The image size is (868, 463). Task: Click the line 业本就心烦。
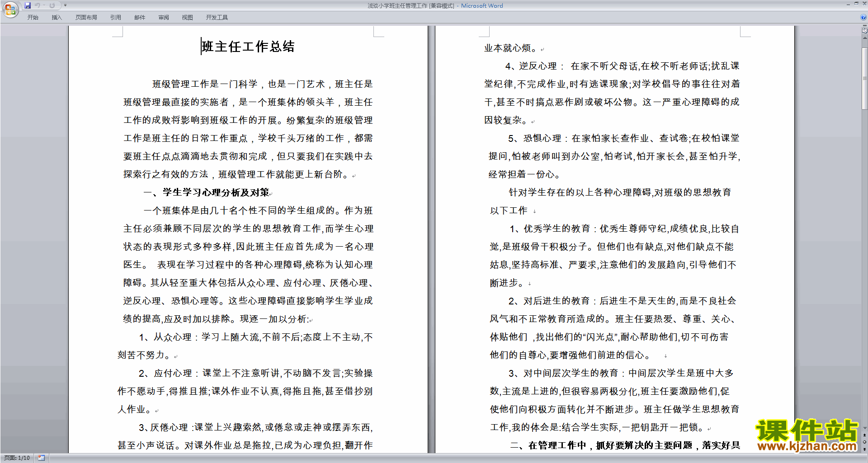point(511,48)
